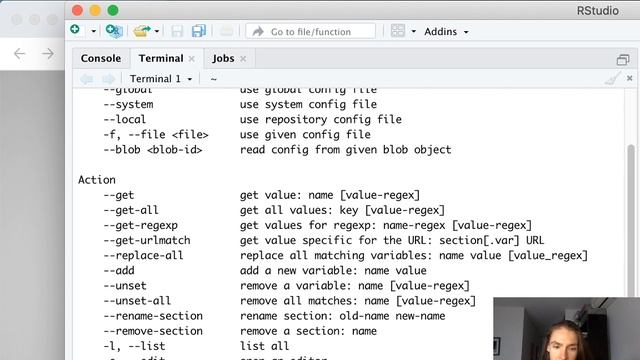640x360 pixels.
Task: Click the '--get' option text
Action: pyautogui.click(x=118, y=195)
